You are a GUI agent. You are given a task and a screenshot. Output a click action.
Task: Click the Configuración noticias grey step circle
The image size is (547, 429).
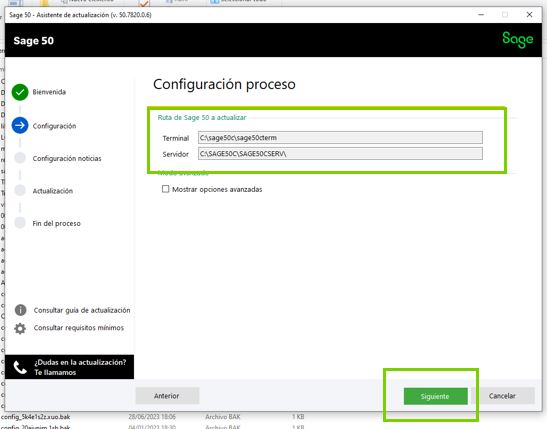click(20, 158)
